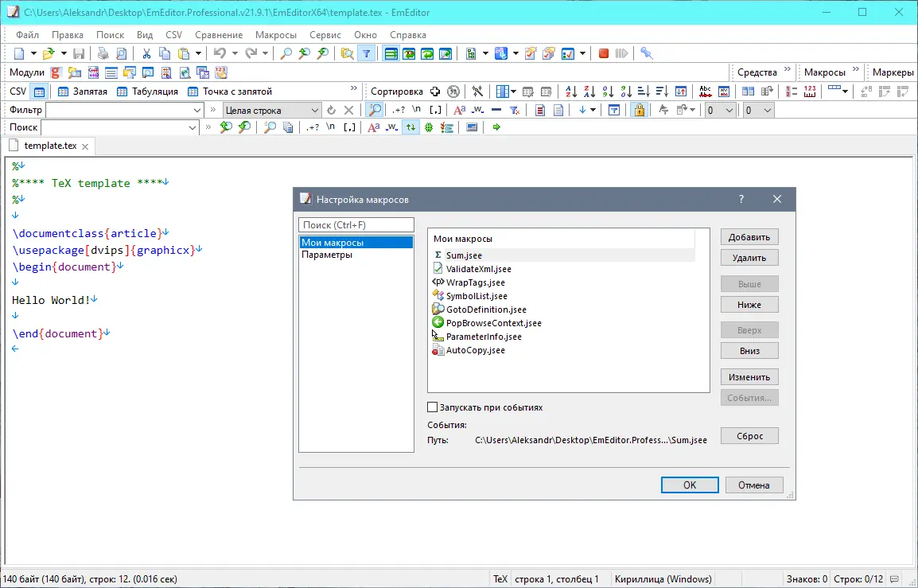Open the Файл menu

28,35
